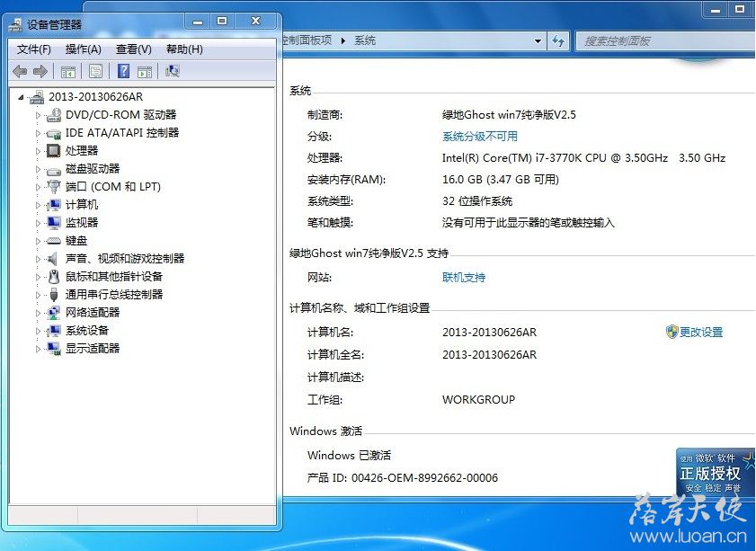The image size is (756, 551).
Task: Click the forward arrow in Device Manager toolbar
Action: 40,71
